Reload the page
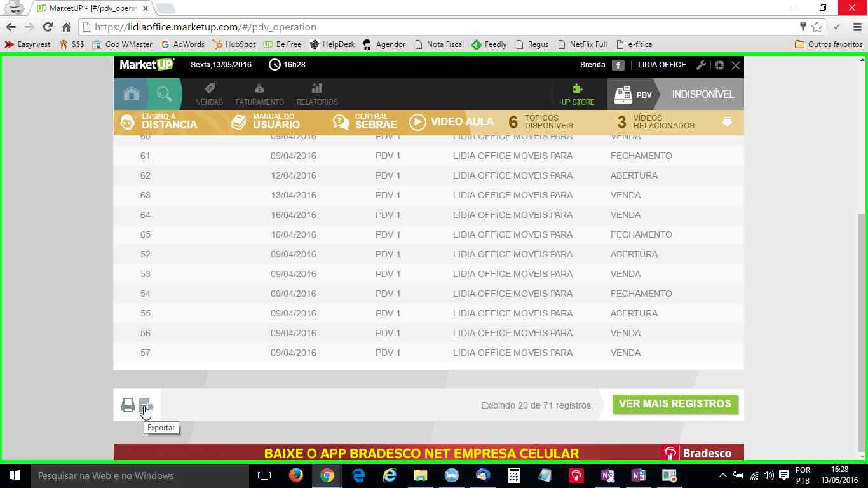This screenshot has width=868, height=488. pos(48,27)
